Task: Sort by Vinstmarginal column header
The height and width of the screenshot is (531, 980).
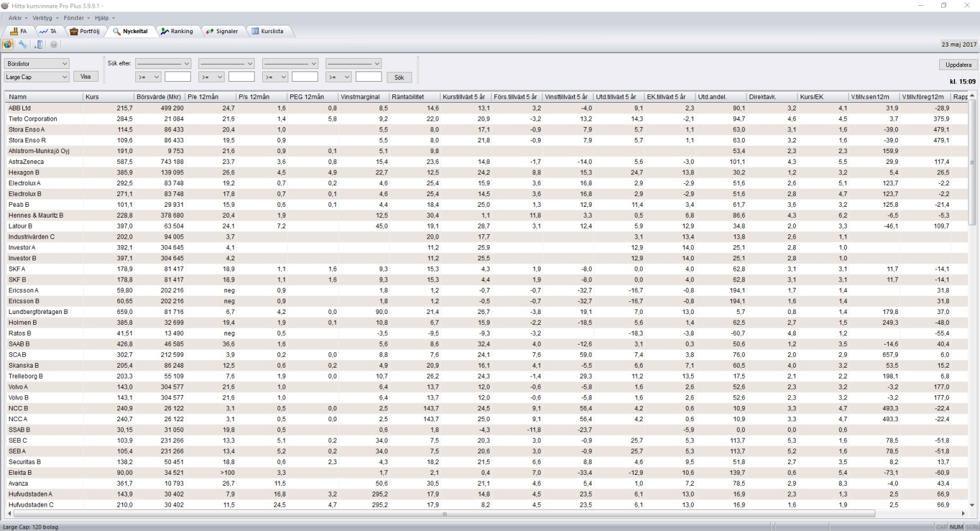Action: point(364,97)
